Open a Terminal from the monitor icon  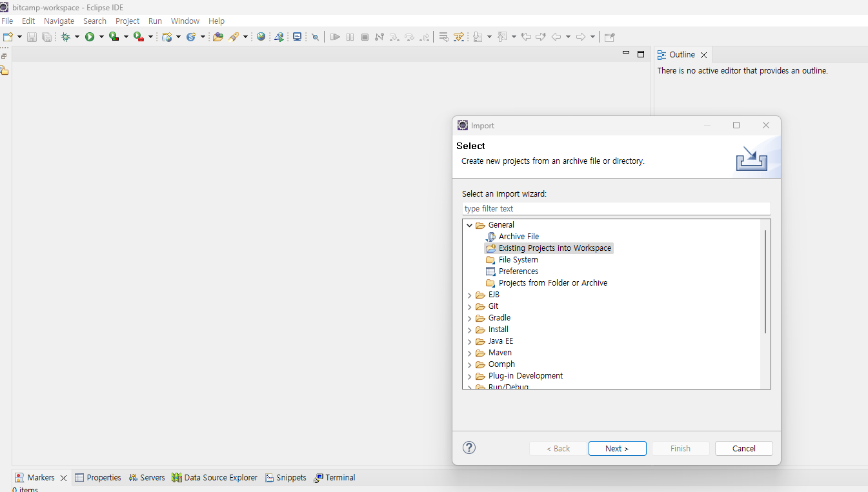coord(297,37)
